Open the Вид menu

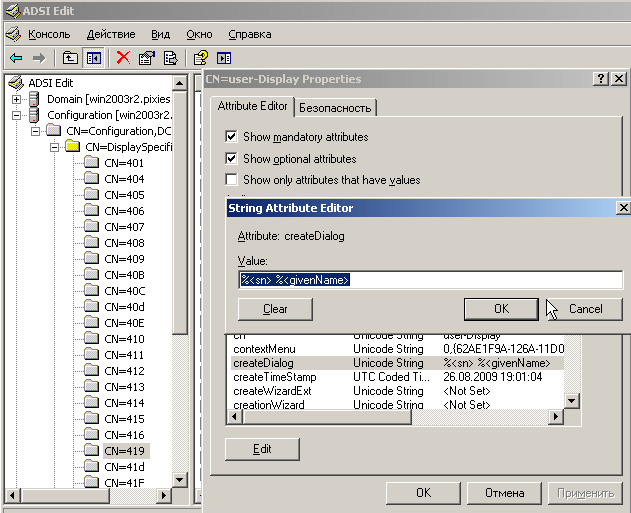[161, 34]
